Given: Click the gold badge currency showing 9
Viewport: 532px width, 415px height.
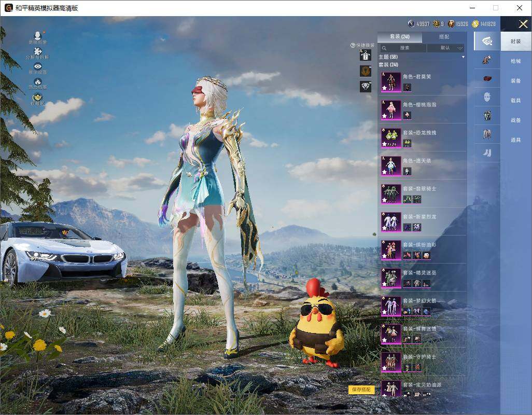Looking at the screenshot, I should [436, 24].
